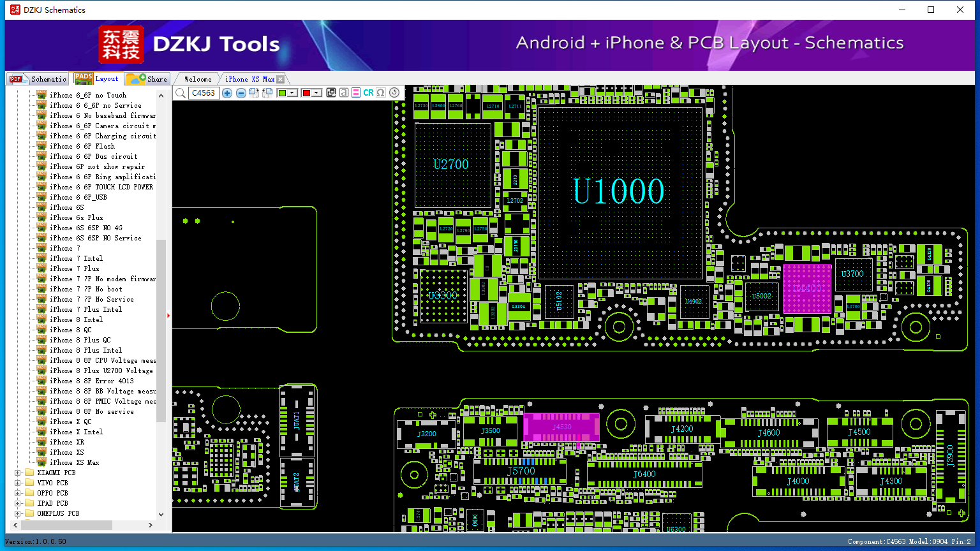The width and height of the screenshot is (980, 551).
Task: Open iPhone 8 Plus QC layout
Action: [x=80, y=341]
